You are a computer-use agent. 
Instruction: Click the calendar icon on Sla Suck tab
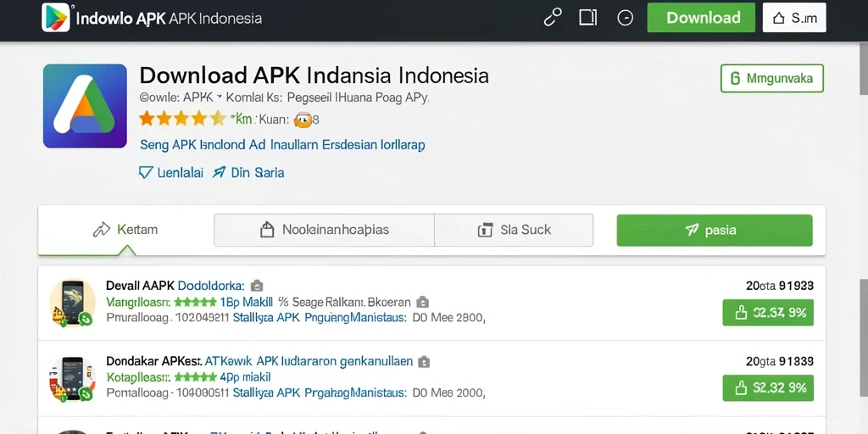point(485,230)
